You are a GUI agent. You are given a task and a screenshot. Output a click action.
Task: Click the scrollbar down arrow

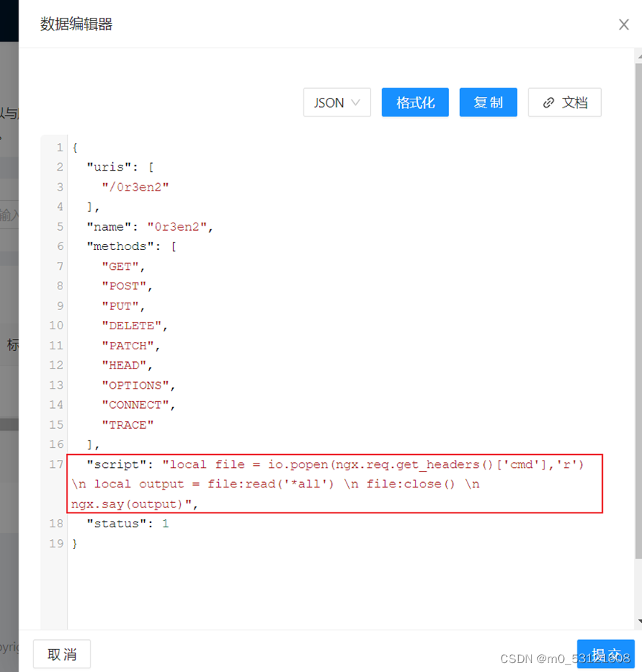point(639,621)
